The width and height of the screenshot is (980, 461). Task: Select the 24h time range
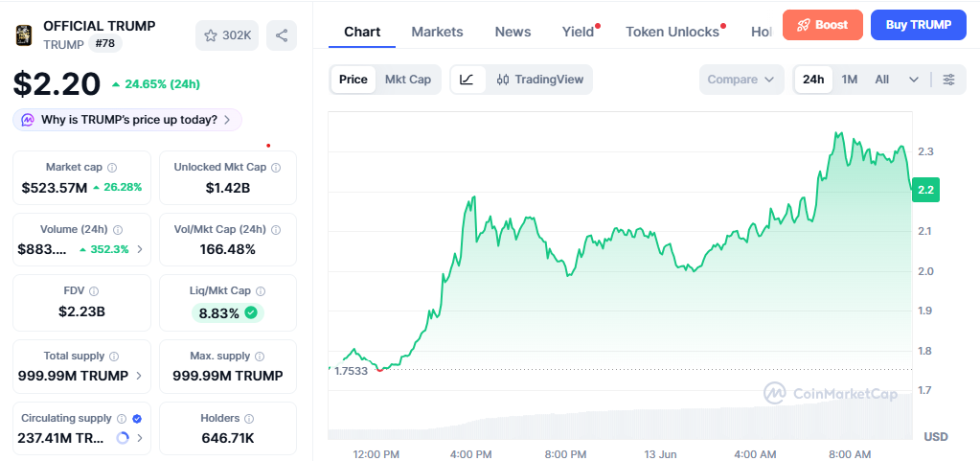(x=813, y=80)
